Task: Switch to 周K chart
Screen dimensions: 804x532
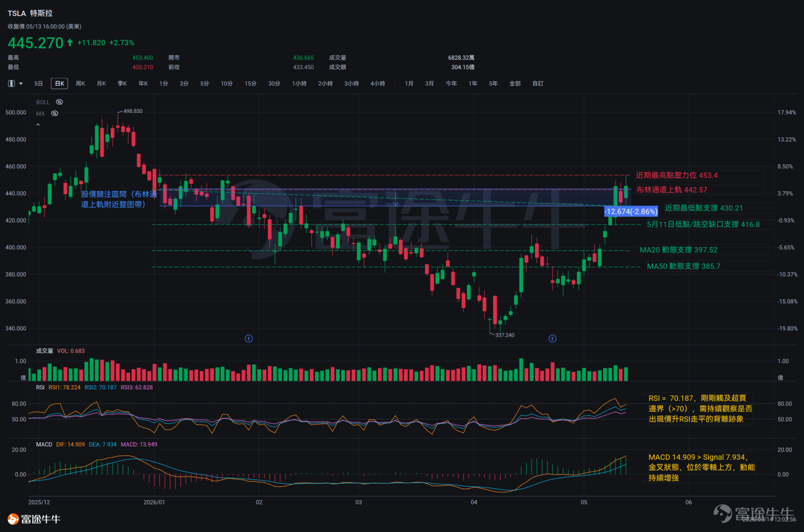Action: click(x=80, y=83)
